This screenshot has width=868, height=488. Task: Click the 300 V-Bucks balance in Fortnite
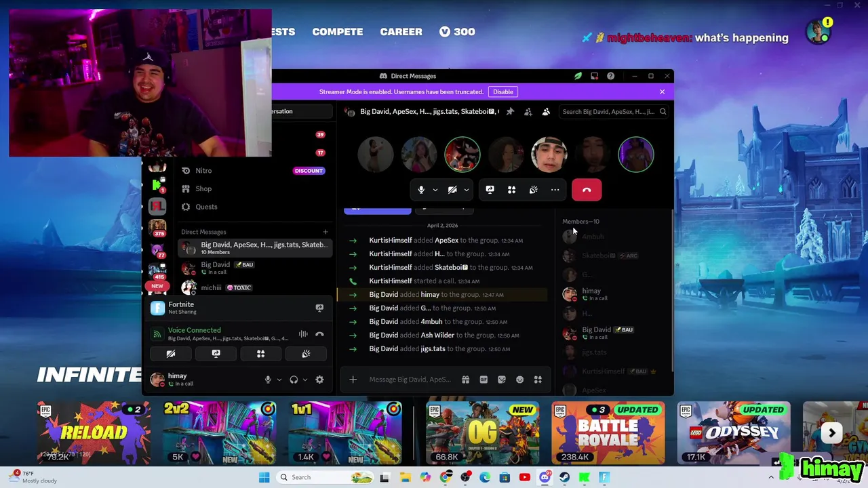457,32
